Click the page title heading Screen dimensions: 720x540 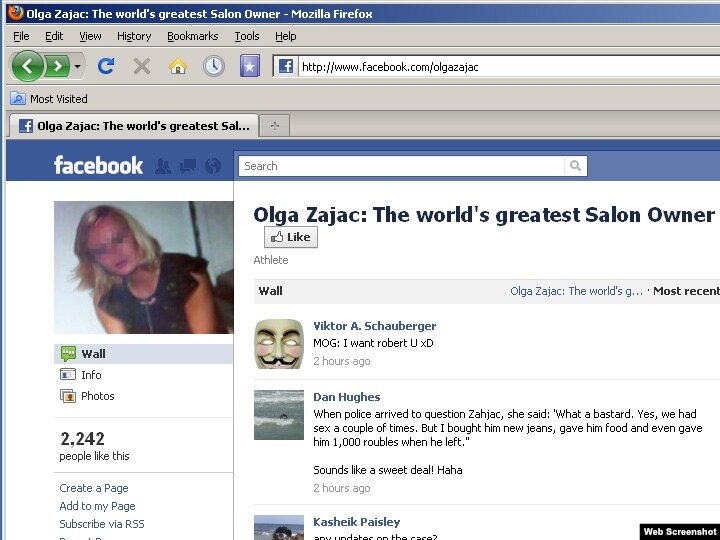coord(484,215)
